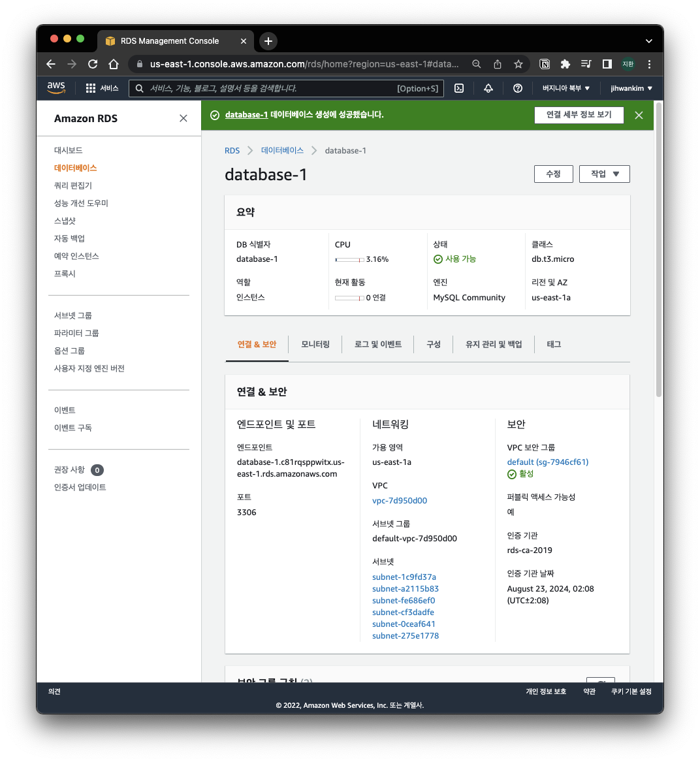Open a new browser tab
This screenshot has width=700, height=762.
point(268,41)
